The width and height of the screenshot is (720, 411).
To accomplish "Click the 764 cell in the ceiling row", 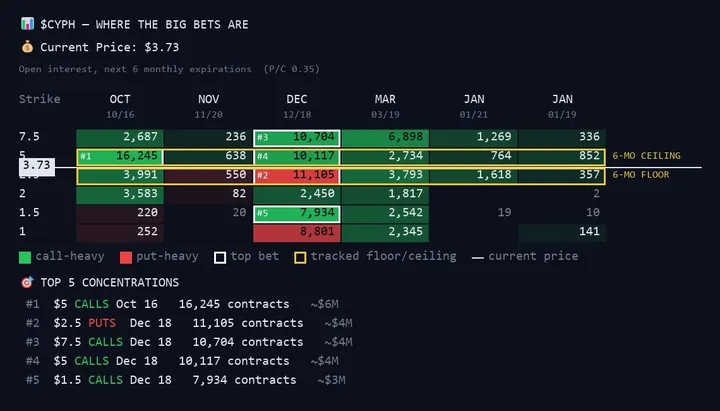I will (473, 156).
